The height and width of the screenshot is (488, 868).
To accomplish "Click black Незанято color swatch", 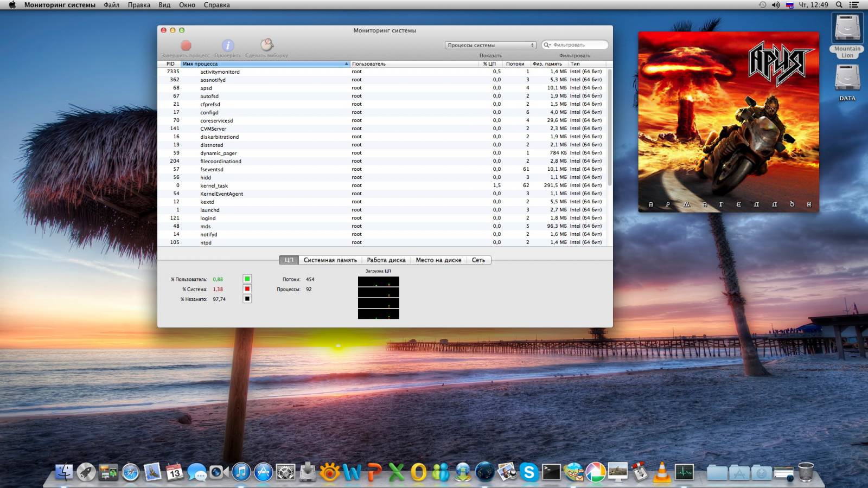I will coord(247,299).
